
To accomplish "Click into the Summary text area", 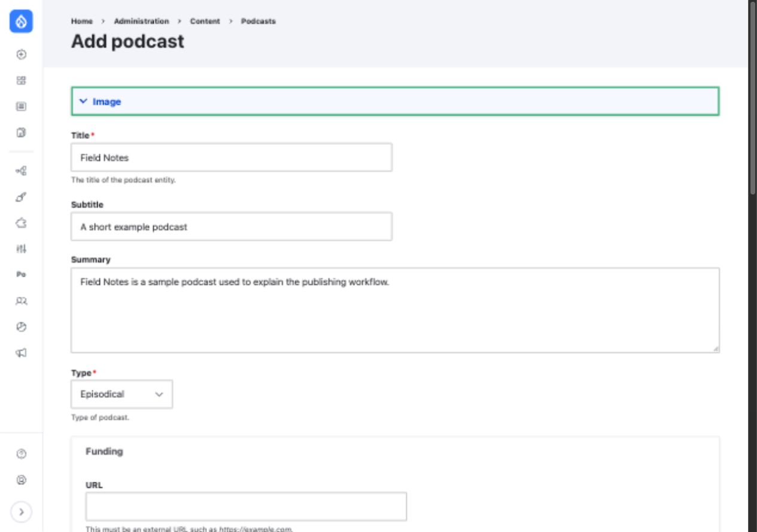I will (x=396, y=310).
